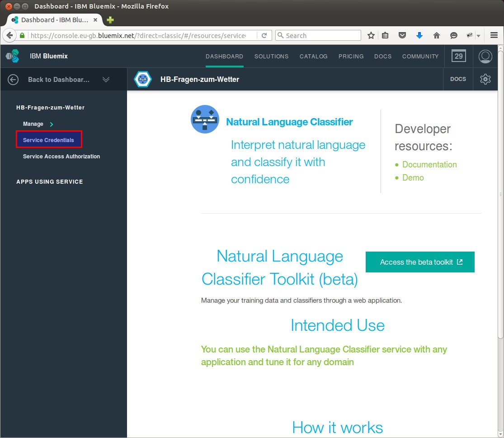Open the SOLUTIONS nav item
The height and width of the screenshot is (438, 504).
pyautogui.click(x=271, y=56)
